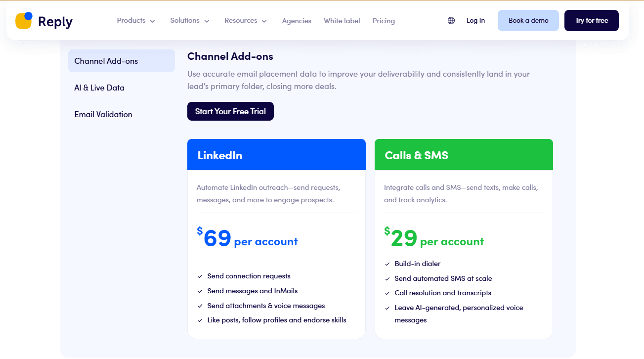Open the Resources dropdown menu
The height and width of the screenshot is (359, 644).
click(x=246, y=21)
